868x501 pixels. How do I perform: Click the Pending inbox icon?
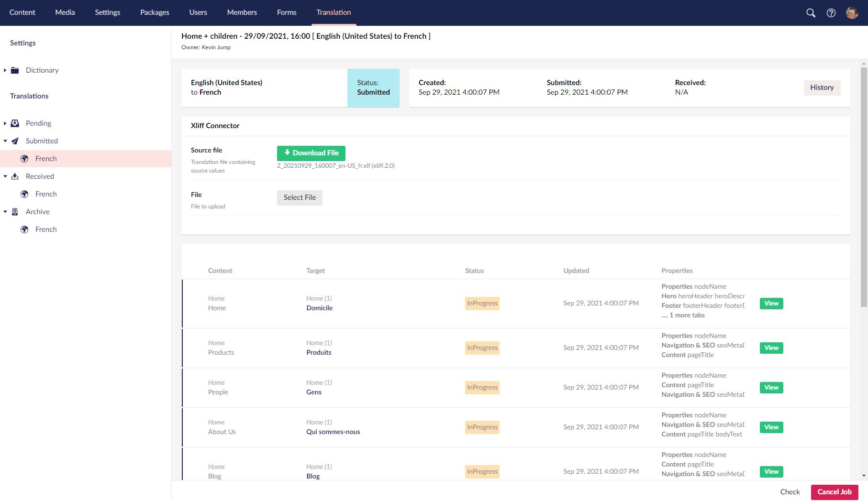coord(15,123)
